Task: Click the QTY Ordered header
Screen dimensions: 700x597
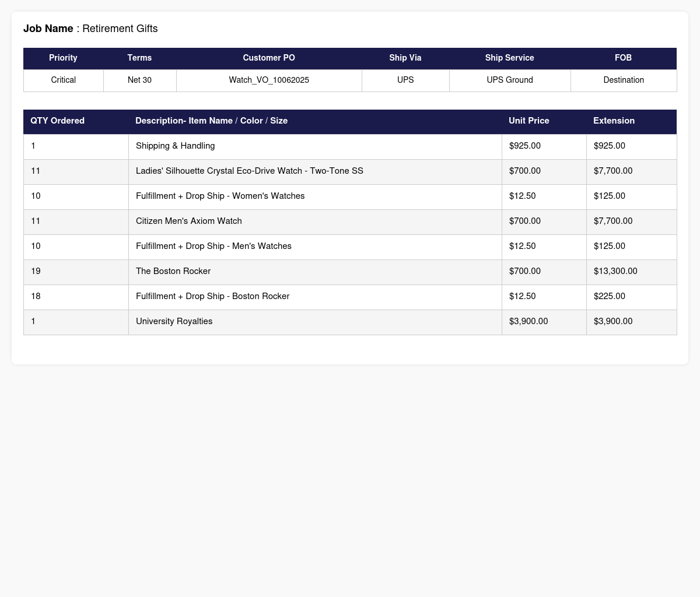Action: point(76,121)
